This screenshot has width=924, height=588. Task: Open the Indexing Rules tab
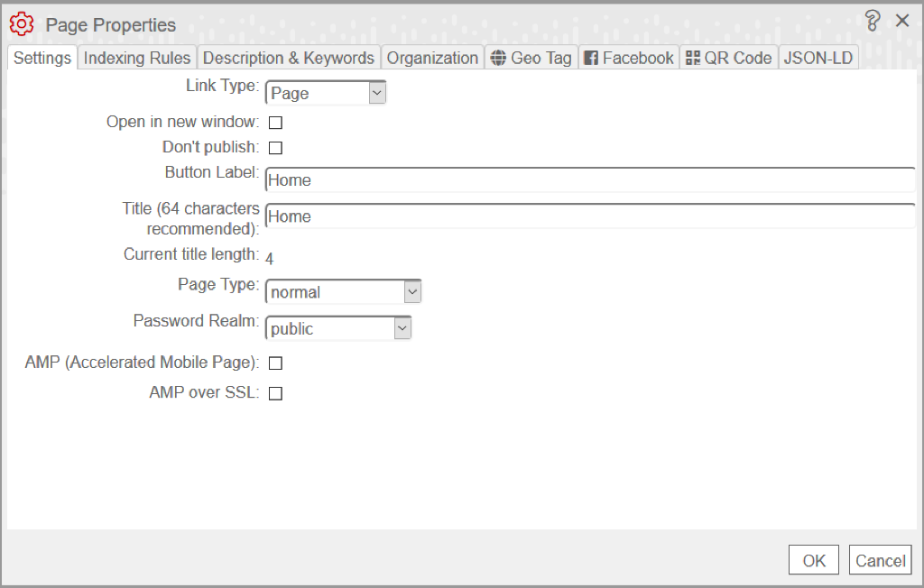[x=137, y=58]
